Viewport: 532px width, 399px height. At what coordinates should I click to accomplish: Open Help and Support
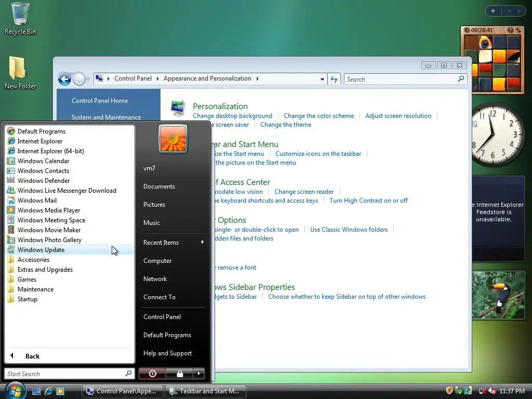point(168,353)
